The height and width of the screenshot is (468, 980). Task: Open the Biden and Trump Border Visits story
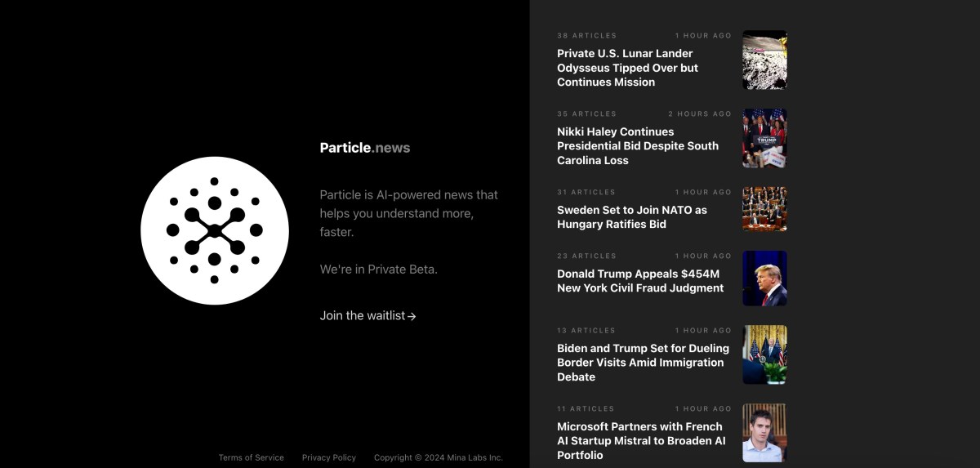[x=643, y=363]
